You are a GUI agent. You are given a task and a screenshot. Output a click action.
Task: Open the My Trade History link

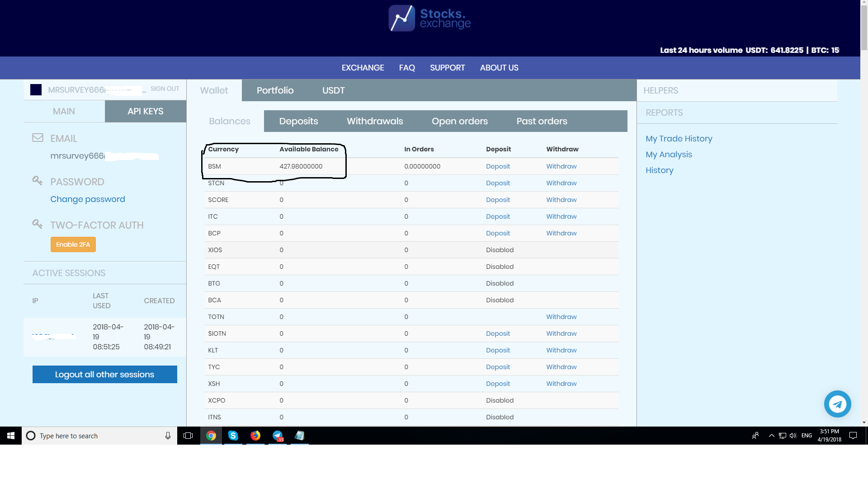click(679, 139)
